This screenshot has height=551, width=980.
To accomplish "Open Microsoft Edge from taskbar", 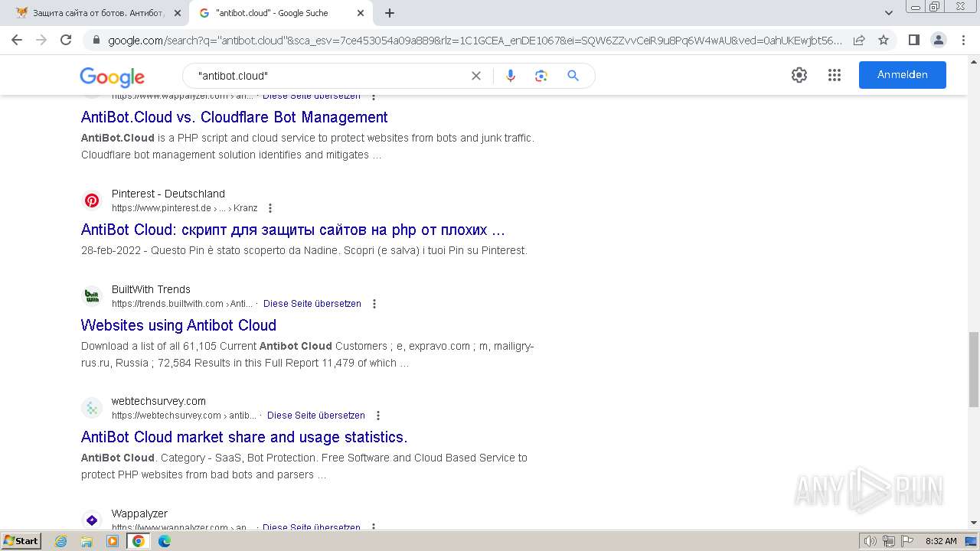I will (165, 541).
